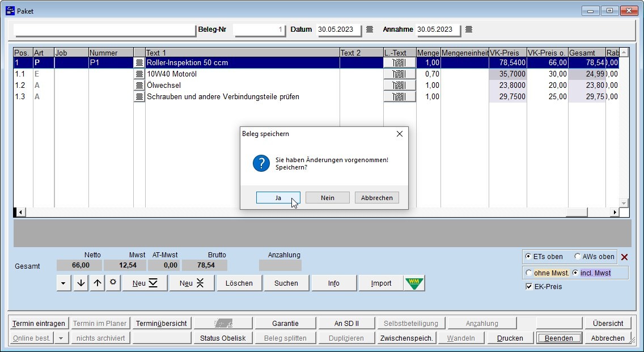Open the Datum calendar list icon
Viewport: 644px width, 352px height.
(x=370, y=29)
